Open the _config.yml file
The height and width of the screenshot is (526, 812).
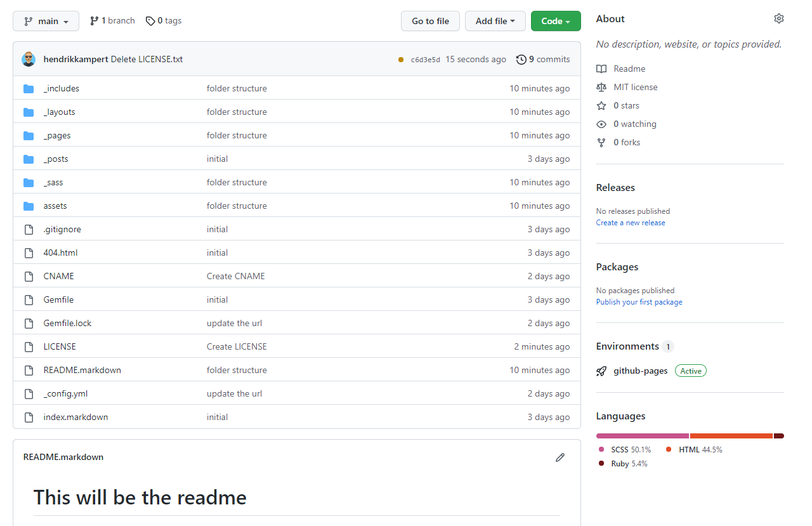point(65,394)
